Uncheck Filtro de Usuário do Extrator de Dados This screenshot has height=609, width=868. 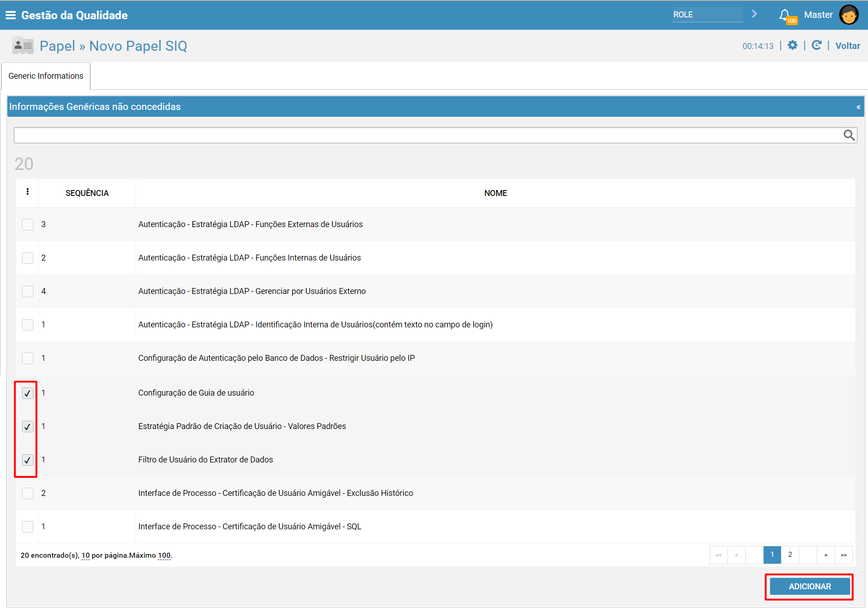click(28, 460)
